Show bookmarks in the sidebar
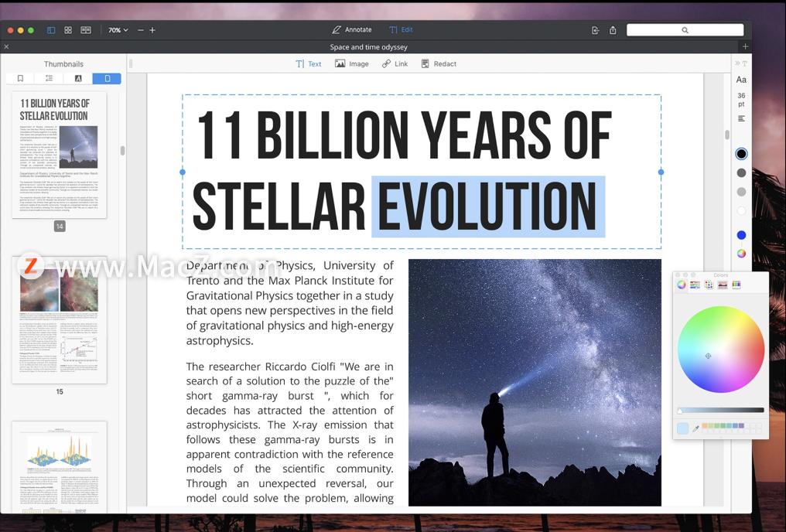 (x=20, y=78)
